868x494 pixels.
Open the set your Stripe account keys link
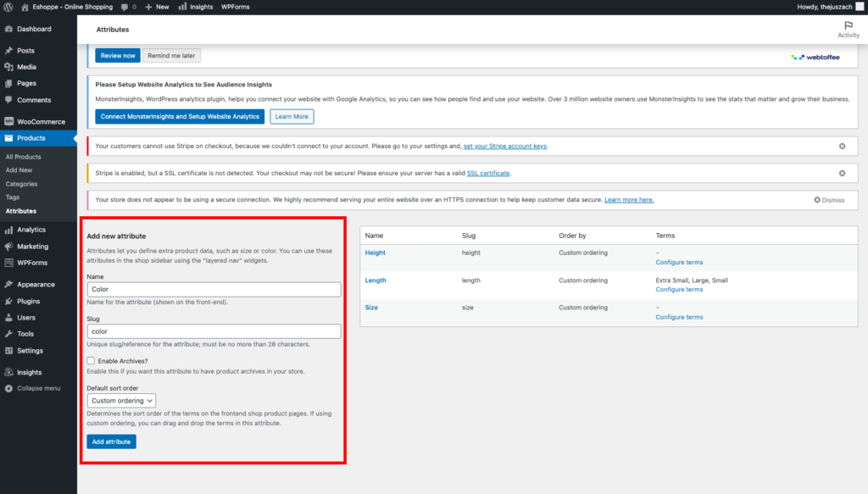coord(505,146)
